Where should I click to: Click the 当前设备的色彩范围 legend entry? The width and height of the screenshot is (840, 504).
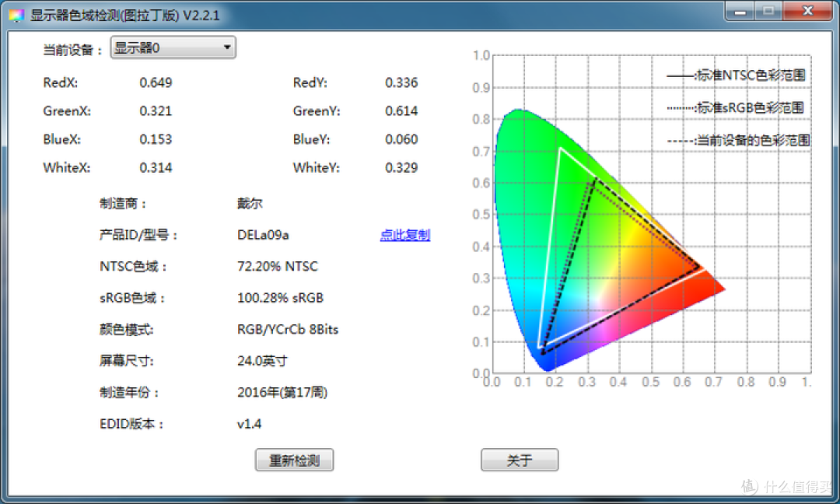[738, 140]
